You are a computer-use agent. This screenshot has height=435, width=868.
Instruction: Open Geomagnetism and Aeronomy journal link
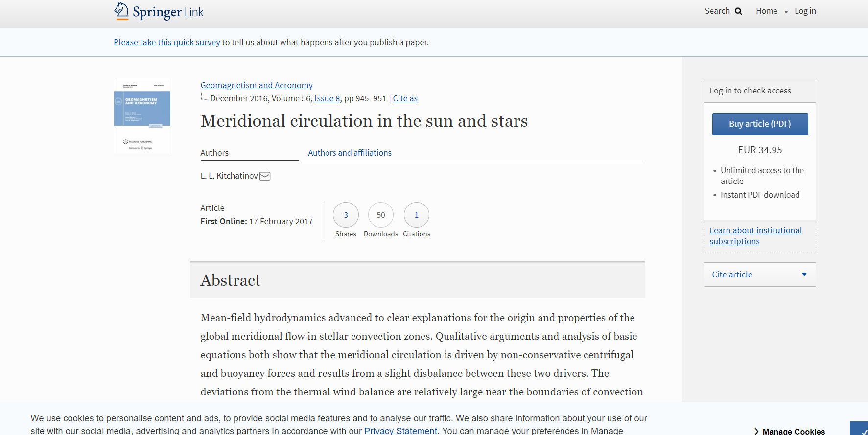point(257,85)
